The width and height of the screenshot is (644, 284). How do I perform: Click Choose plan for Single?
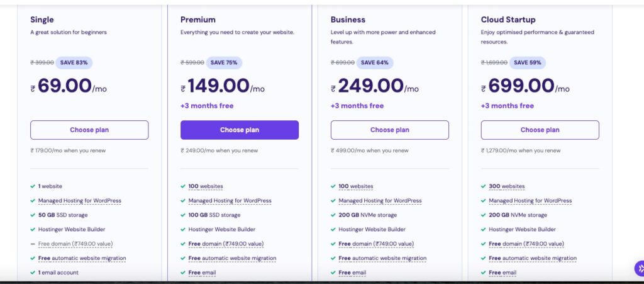89,130
